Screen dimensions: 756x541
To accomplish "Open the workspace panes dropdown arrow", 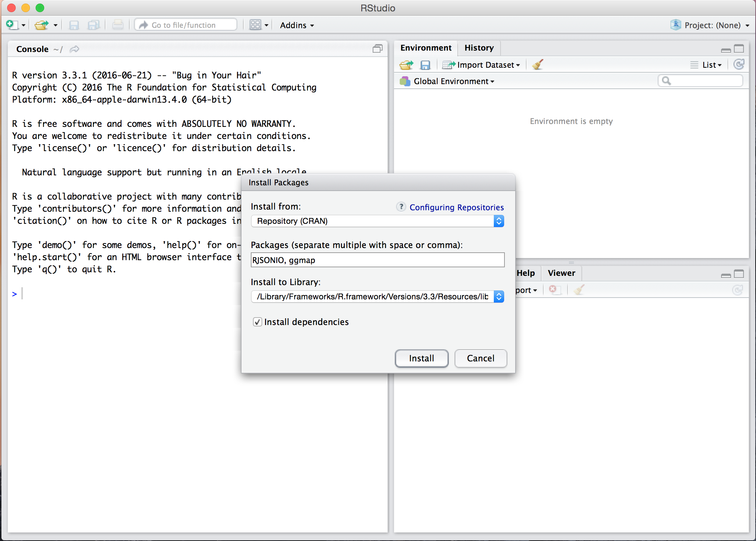I will coord(266,25).
